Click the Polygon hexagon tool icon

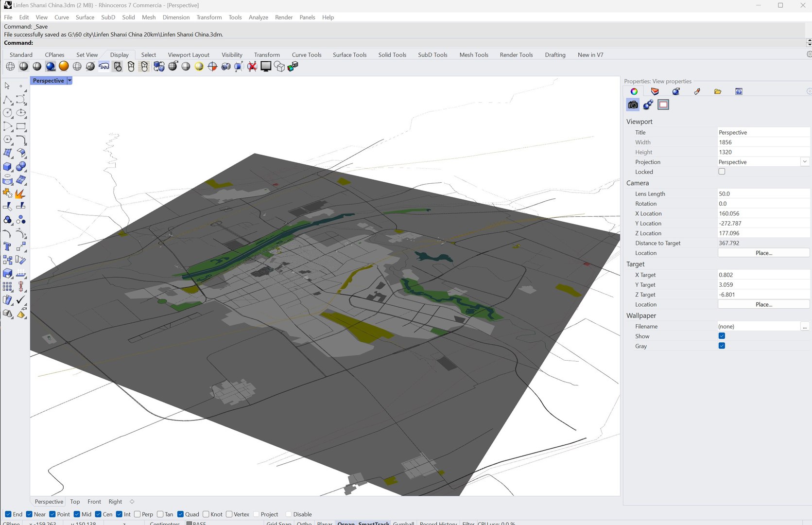[8, 140]
